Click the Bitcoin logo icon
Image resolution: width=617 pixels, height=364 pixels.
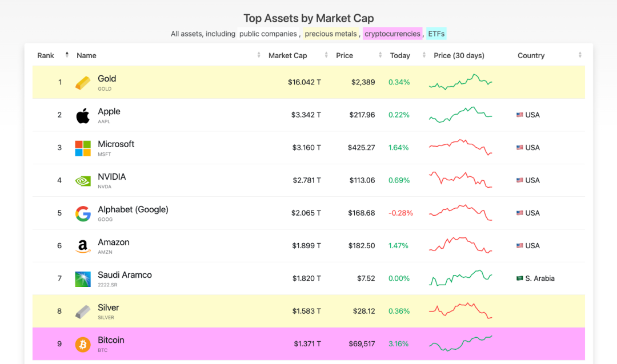pyautogui.click(x=83, y=345)
